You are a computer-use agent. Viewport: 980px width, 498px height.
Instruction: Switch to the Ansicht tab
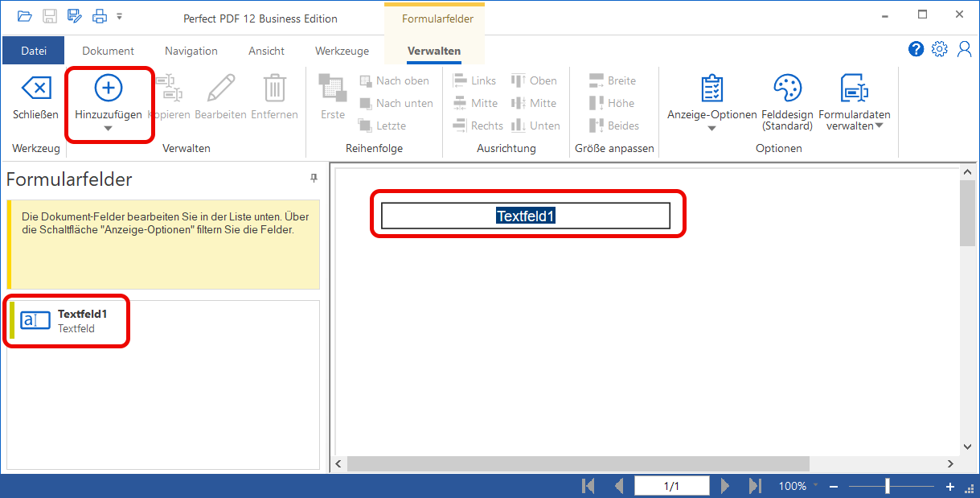[x=266, y=51]
